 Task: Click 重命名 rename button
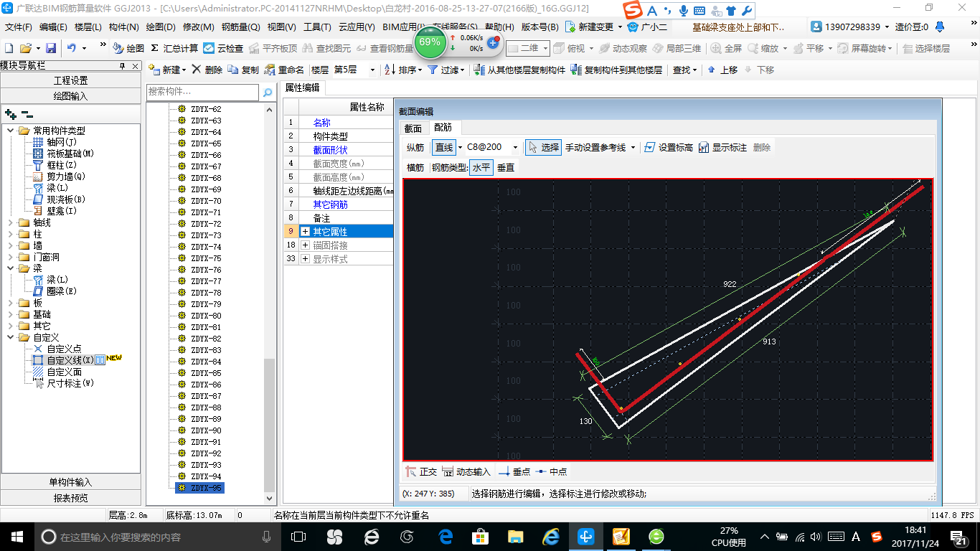[x=284, y=70]
